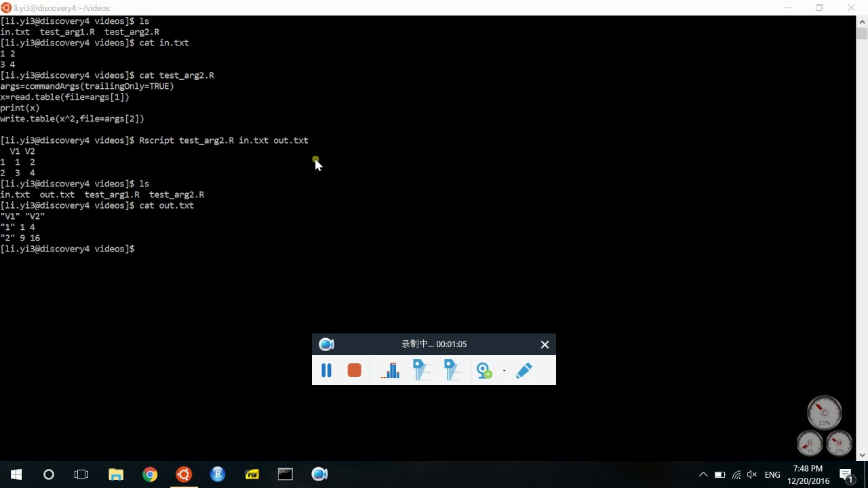The width and height of the screenshot is (868, 488).
Task: Launch File Explorer from the taskbar
Action: pyautogui.click(x=116, y=474)
